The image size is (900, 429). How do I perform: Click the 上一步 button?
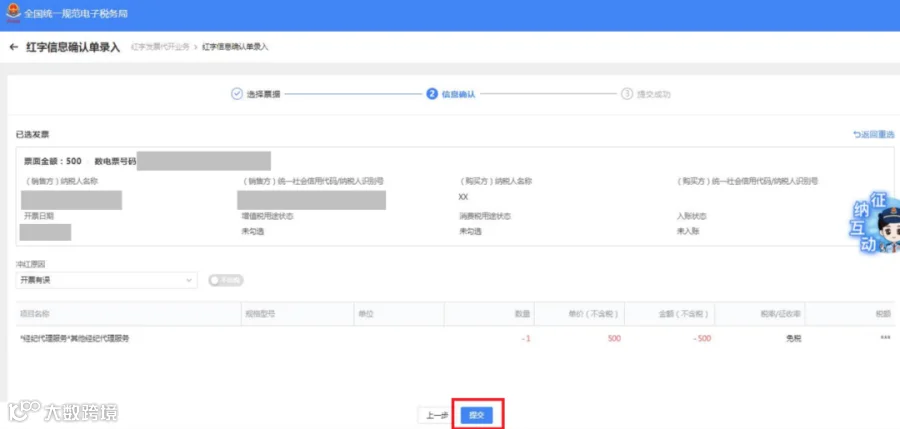pyautogui.click(x=437, y=415)
